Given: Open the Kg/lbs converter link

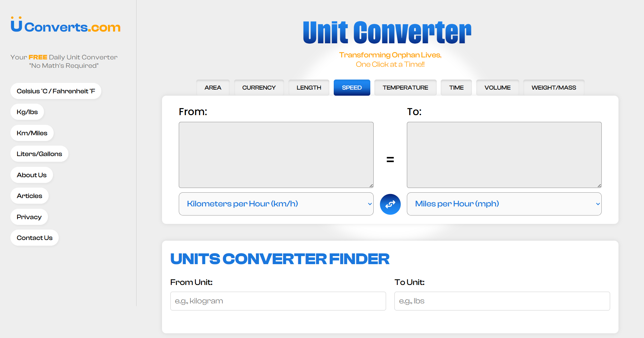Looking at the screenshot, I should pyautogui.click(x=27, y=112).
